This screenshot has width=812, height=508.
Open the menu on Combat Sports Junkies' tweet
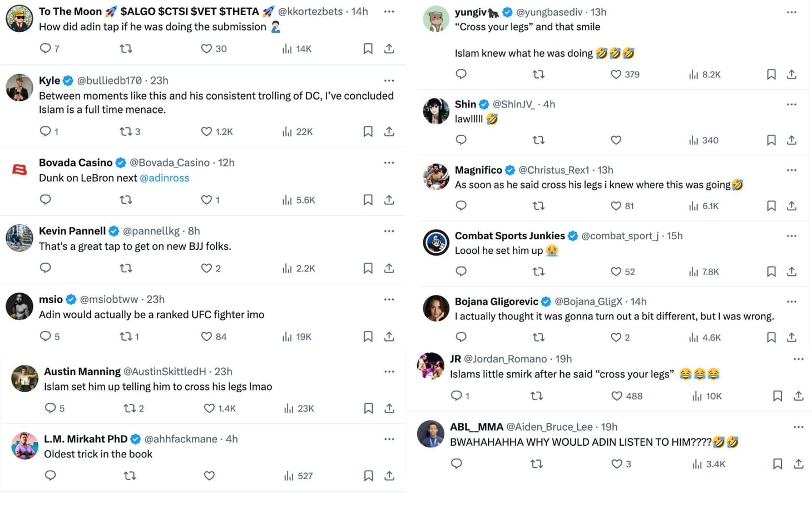[x=791, y=235]
